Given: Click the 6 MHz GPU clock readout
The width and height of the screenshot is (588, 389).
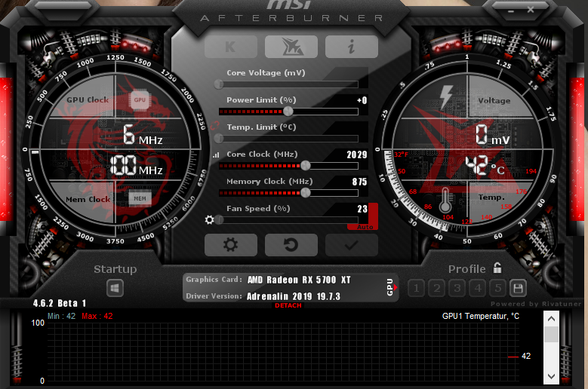Looking at the screenshot, I should pyautogui.click(x=143, y=135).
